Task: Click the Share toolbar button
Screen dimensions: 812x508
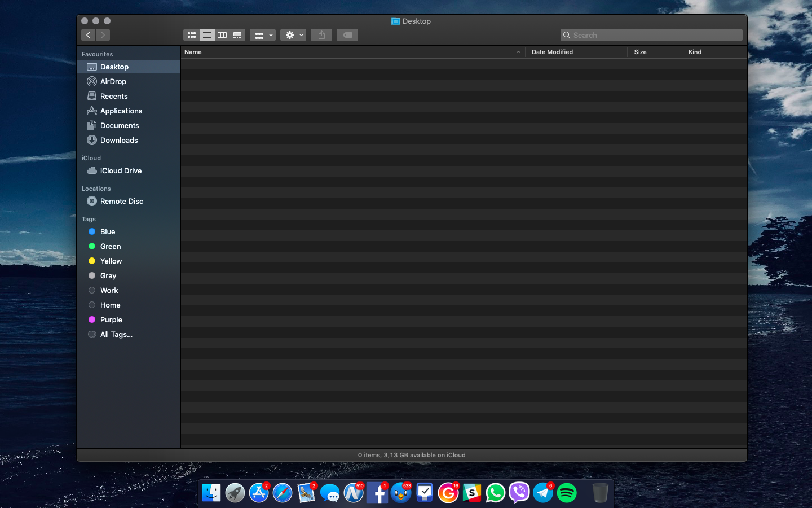Action: [321, 35]
